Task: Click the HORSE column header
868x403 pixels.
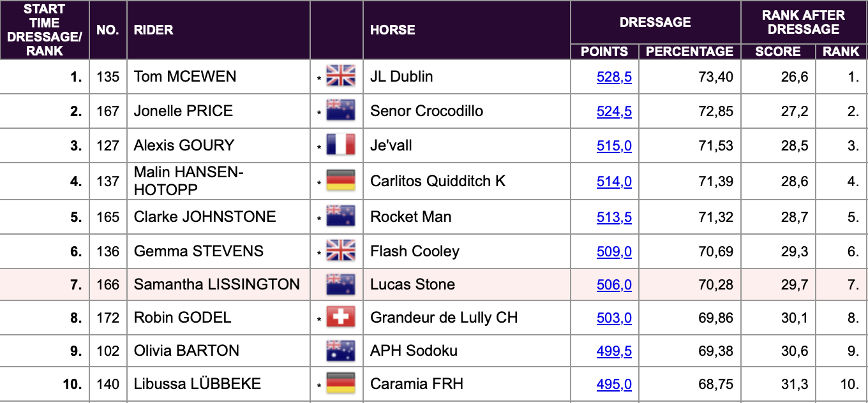Action: pos(393,30)
